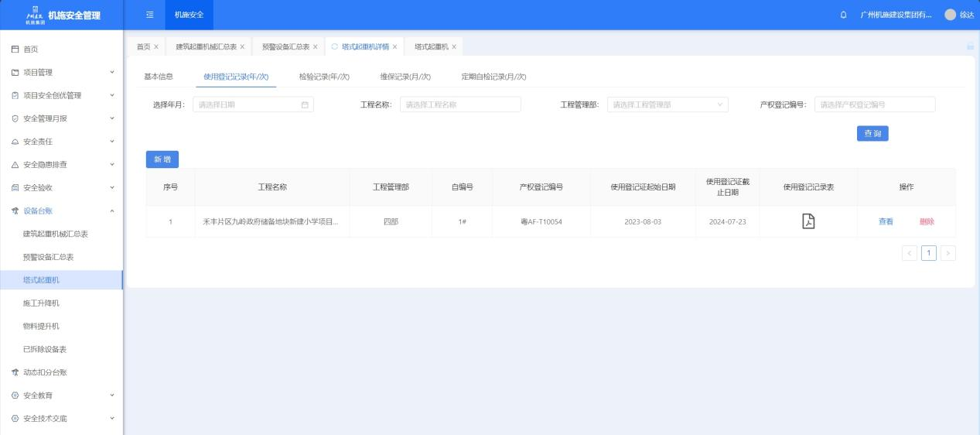Switch to the 检验记录(年/次) tab
This screenshot has height=435, width=980.
click(324, 77)
